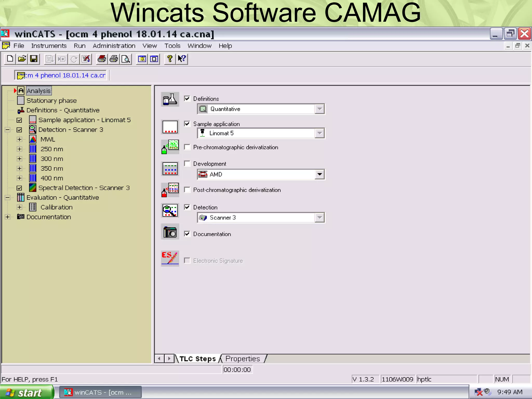Click the MWL icon in the tree

[33, 139]
